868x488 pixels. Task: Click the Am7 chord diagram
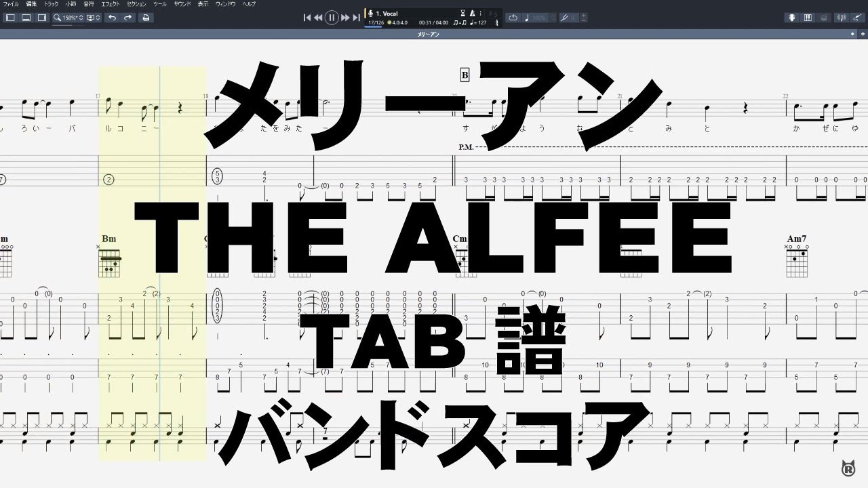pyautogui.click(x=797, y=263)
